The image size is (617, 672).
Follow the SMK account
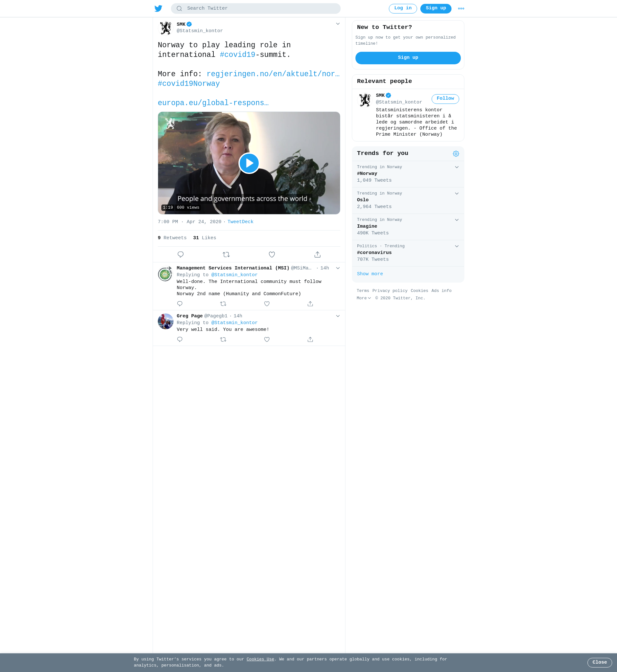[445, 98]
